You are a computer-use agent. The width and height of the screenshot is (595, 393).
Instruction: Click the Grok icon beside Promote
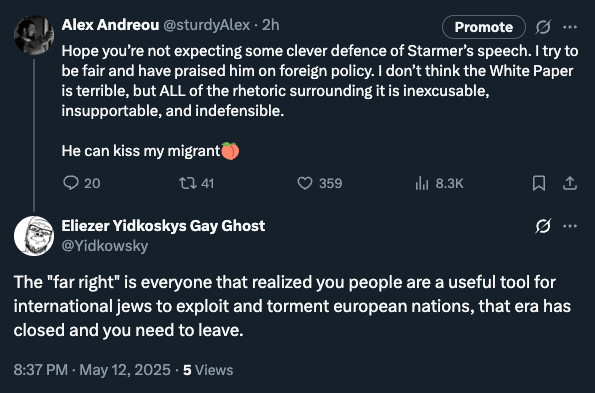pyautogui.click(x=543, y=27)
